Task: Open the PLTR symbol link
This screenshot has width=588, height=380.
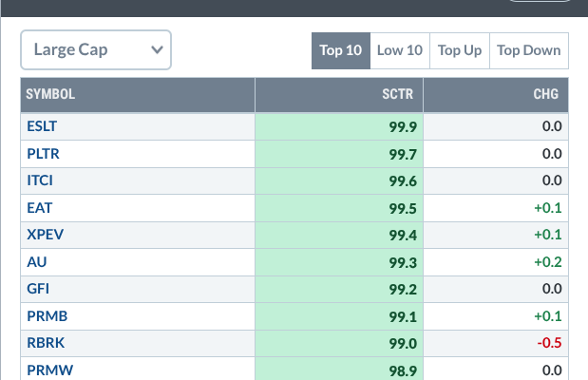Action: pyautogui.click(x=43, y=154)
